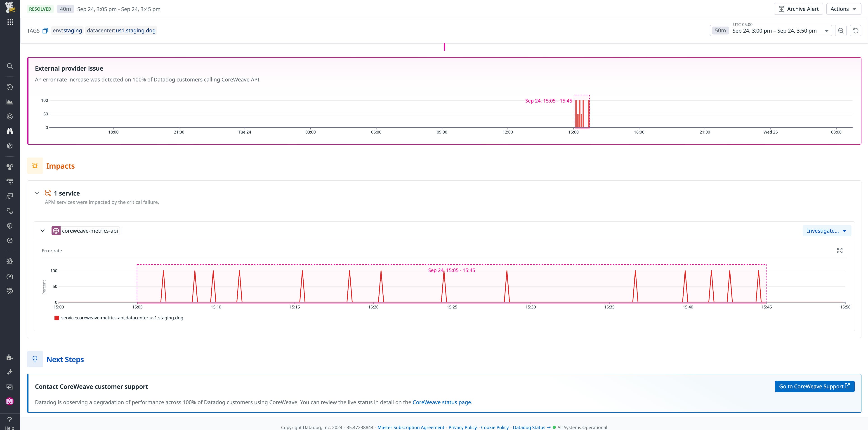Image resolution: width=868 pixels, height=430 pixels.
Task: Open the CoreWeave API link in the issue description
Action: [240, 80]
